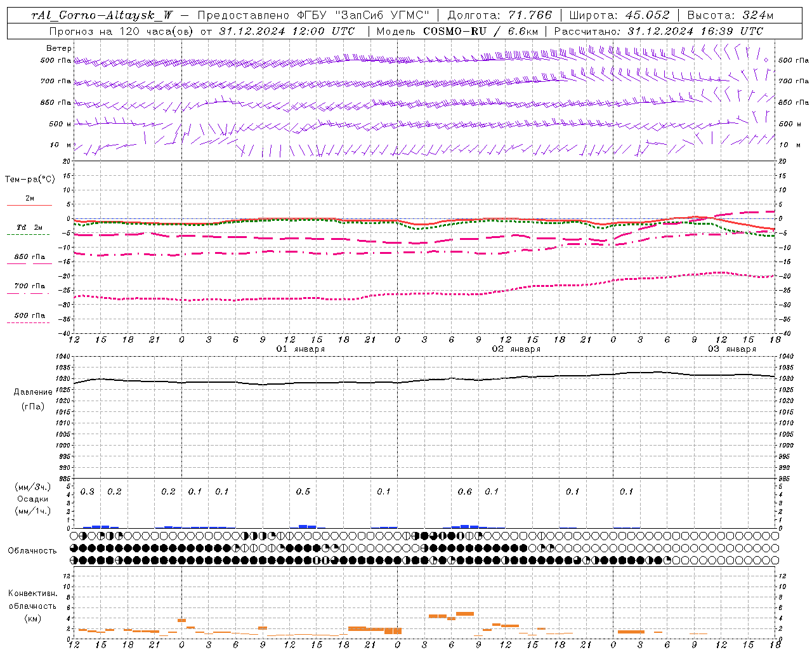Click the station title rAl_Gorno-Altaysk_W

pos(101,16)
